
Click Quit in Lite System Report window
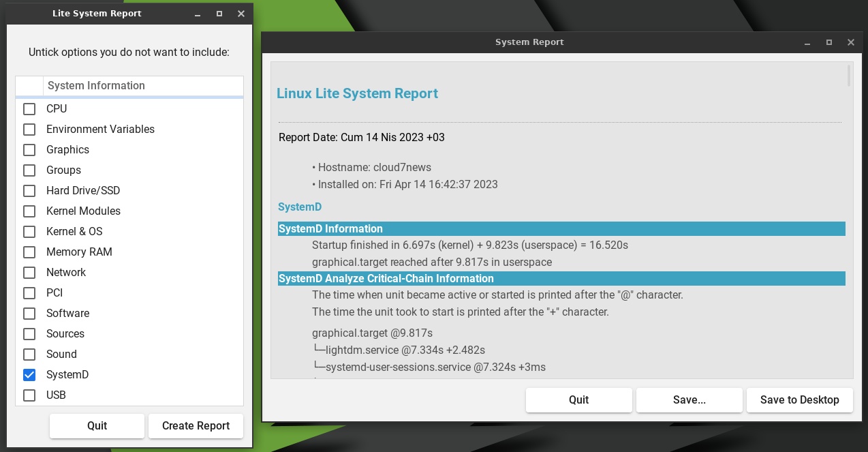pos(97,425)
